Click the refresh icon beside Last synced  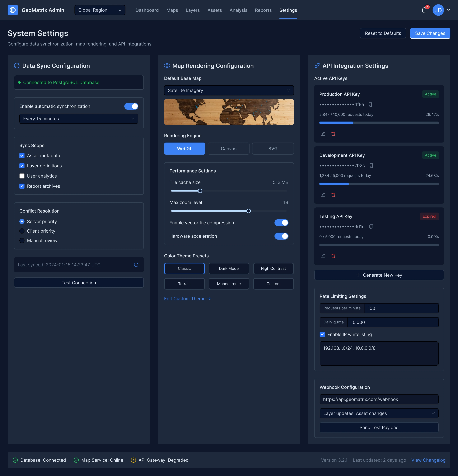tap(136, 265)
